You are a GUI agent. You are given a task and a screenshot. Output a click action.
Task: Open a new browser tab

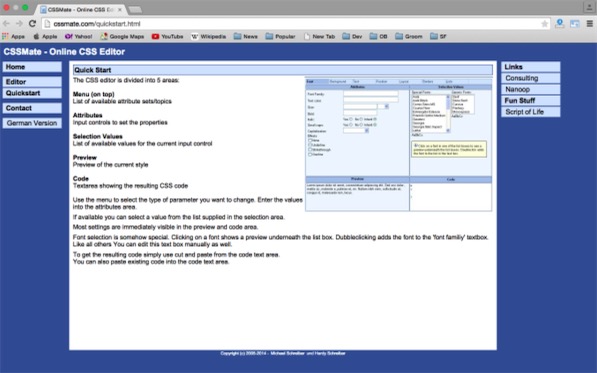pos(135,10)
